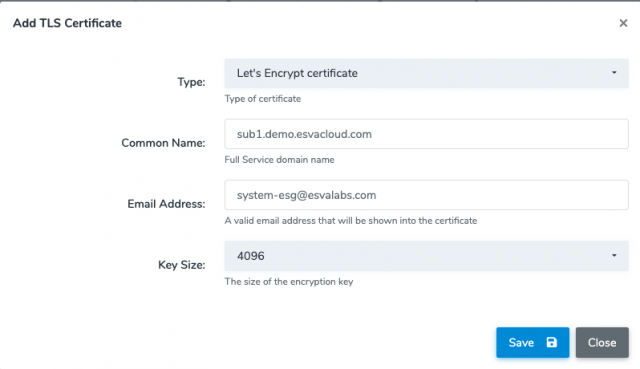Click the "Key Size:" field label
640x369 pixels.
[182, 265]
